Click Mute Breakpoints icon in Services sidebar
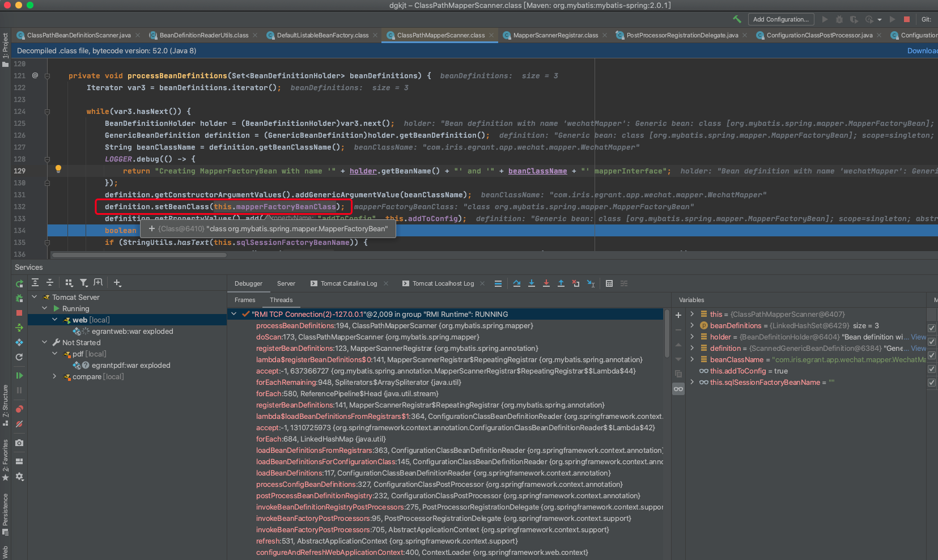Image resolution: width=938 pixels, height=560 pixels. [x=19, y=424]
